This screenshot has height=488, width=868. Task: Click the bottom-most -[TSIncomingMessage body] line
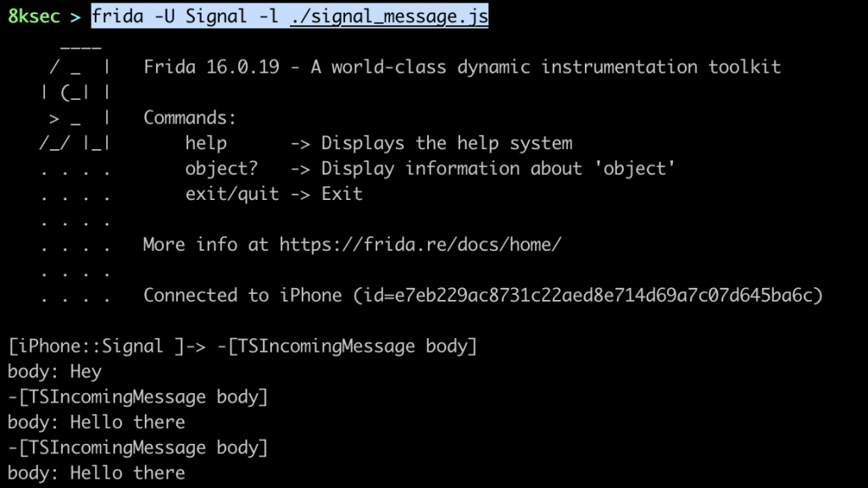[x=137, y=447]
